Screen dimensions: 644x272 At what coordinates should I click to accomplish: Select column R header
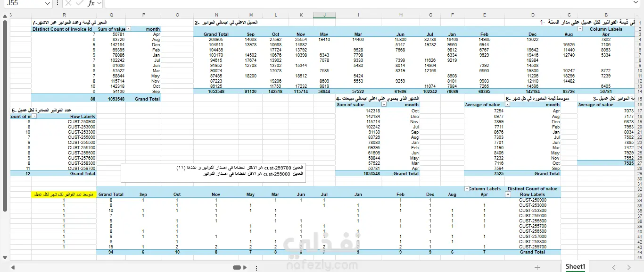coord(64,15)
